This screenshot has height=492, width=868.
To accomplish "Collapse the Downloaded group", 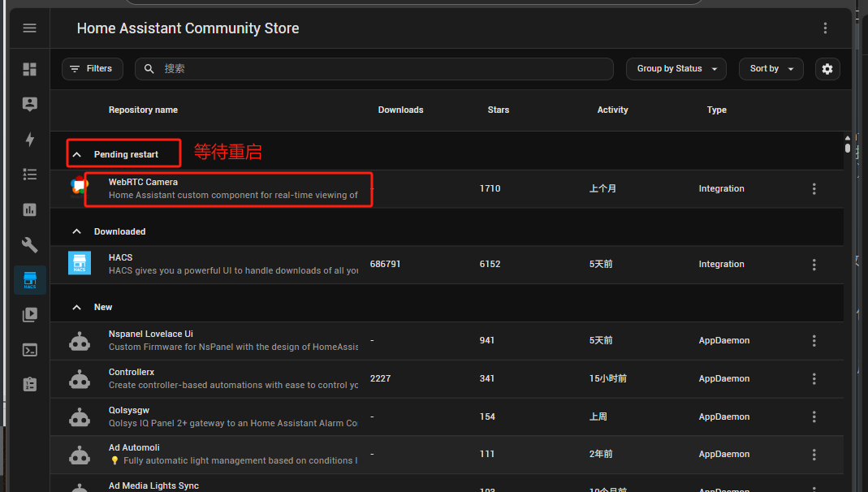I will point(77,231).
